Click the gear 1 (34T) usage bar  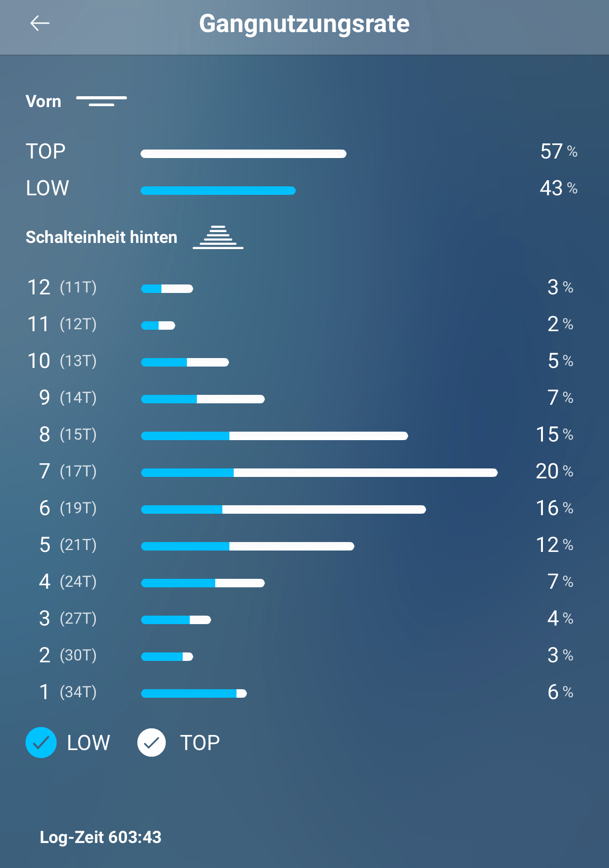(194, 693)
